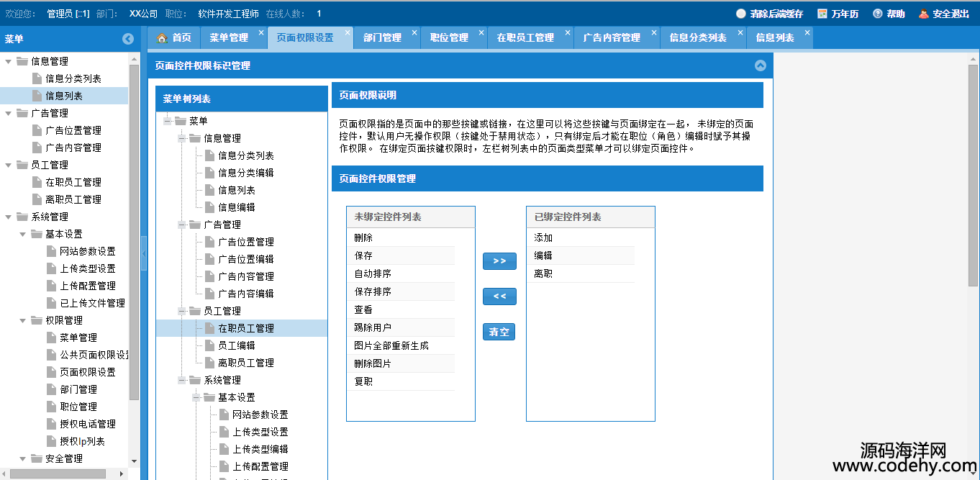Collapse the 权限管理 sidebar tree node
The height and width of the screenshot is (480, 980).
tap(23, 320)
